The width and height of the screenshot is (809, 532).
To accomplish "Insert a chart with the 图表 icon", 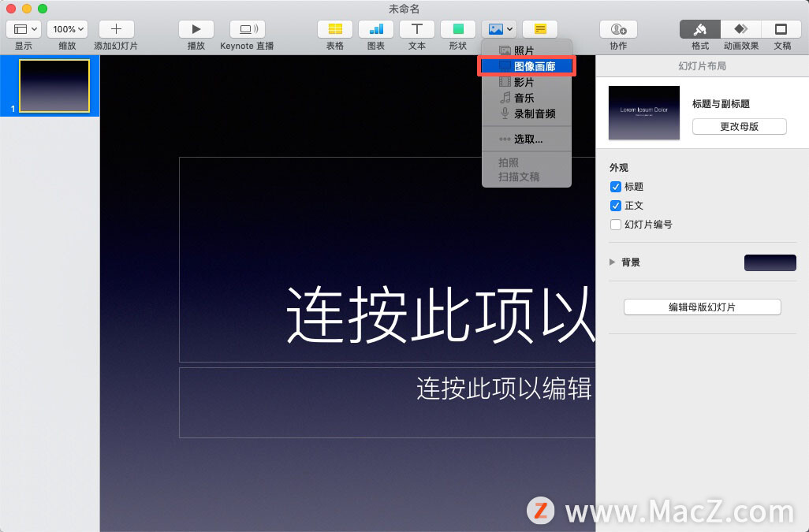I will pos(376,29).
